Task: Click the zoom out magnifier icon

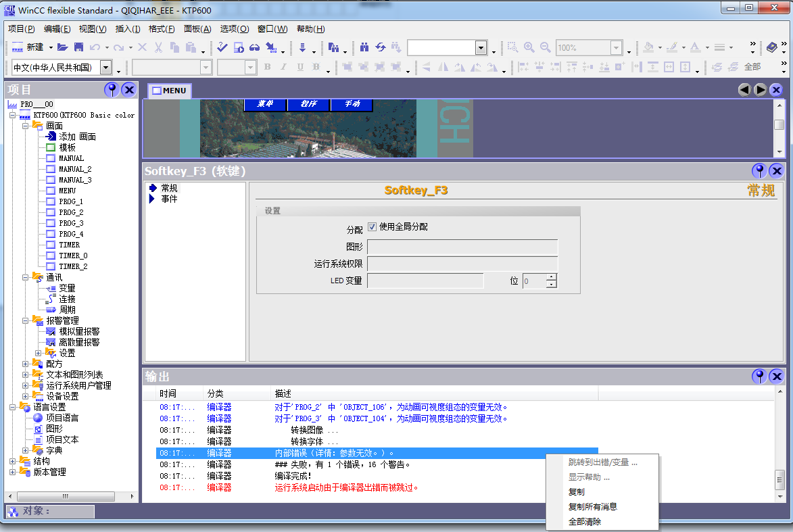Action: (545, 47)
